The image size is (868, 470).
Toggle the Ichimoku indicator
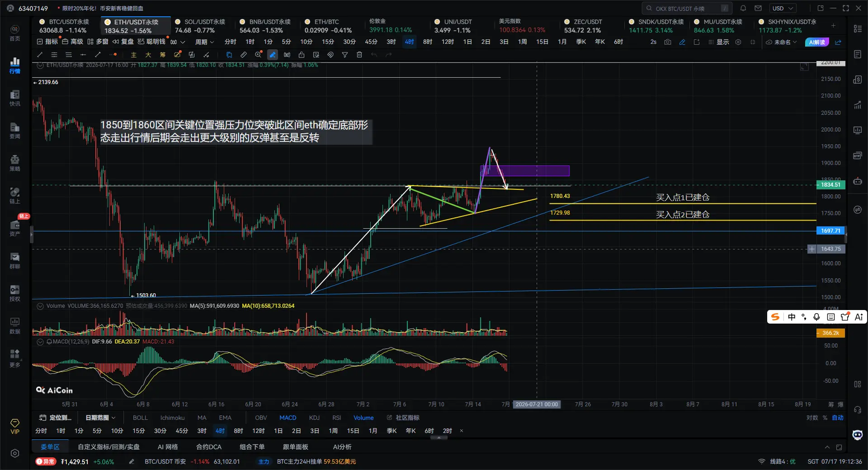pos(172,418)
